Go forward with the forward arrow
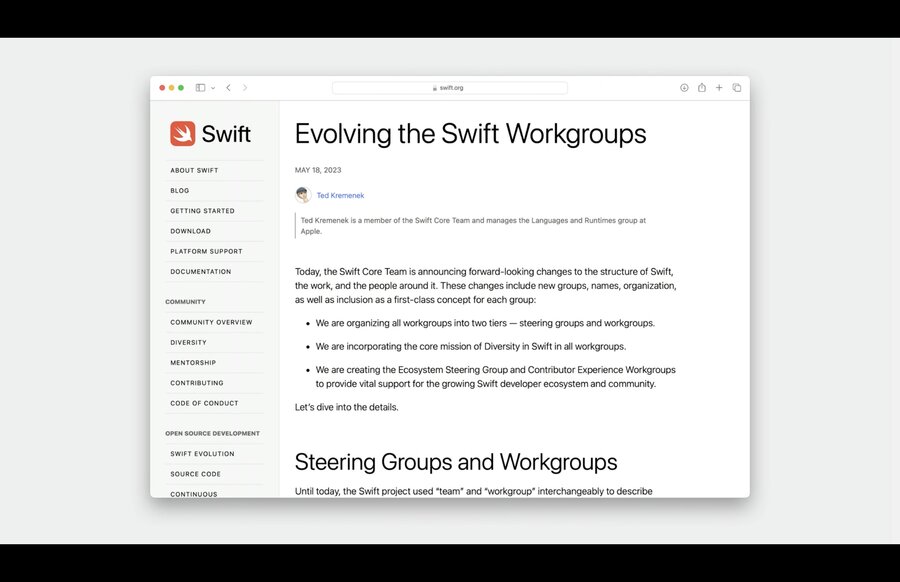The width and height of the screenshot is (900, 582). 245,88
